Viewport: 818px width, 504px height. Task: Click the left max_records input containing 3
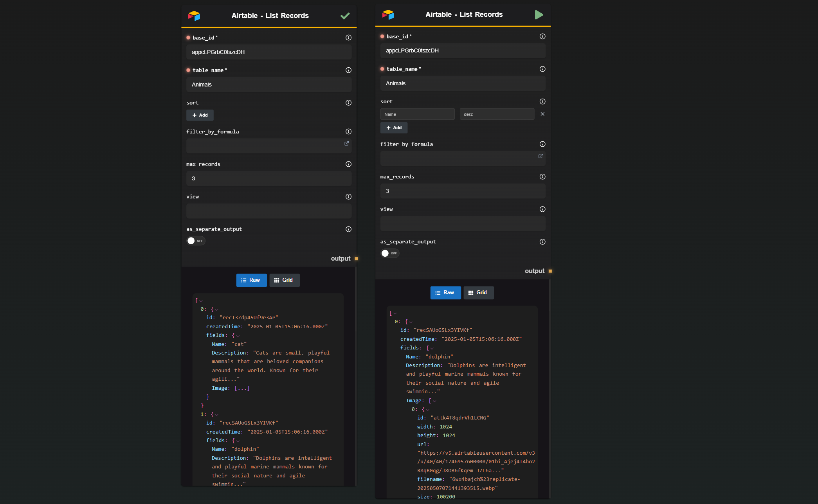pos(269,178)
